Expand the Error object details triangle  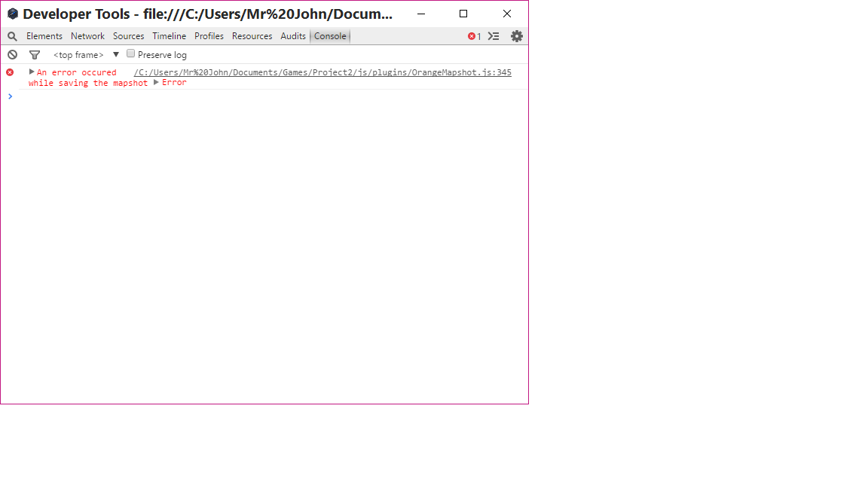(x=156, y=82)
